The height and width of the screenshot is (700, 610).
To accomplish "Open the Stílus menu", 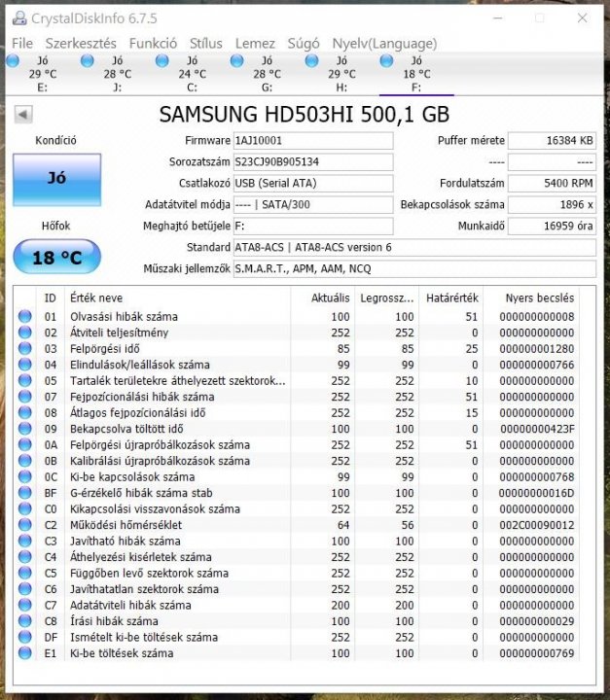I will [205, 44].
